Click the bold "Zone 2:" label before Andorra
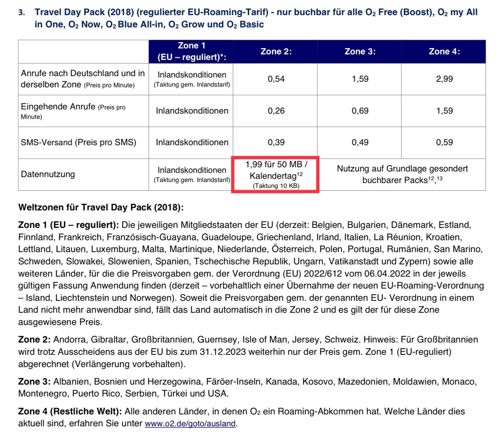This screenshot has width=504, height=448. click(35, 340)
